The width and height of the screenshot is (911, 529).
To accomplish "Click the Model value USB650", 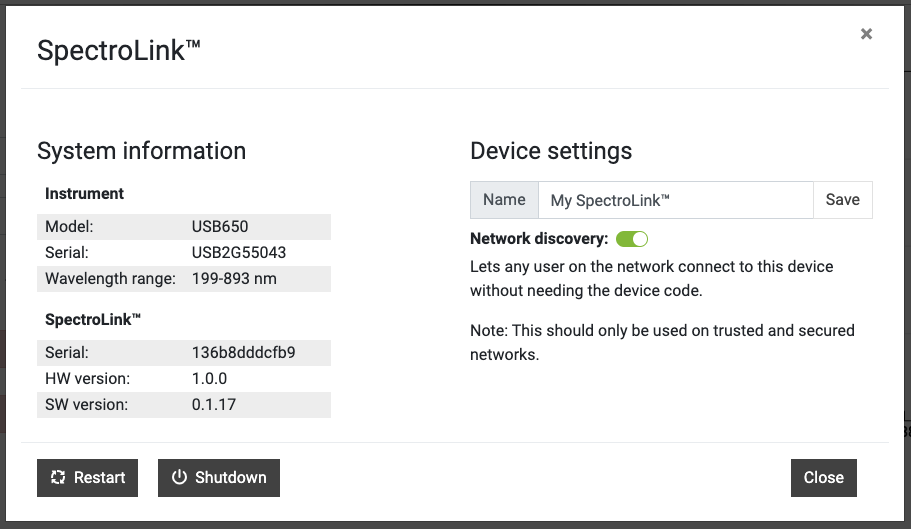I will pos(220,226).
